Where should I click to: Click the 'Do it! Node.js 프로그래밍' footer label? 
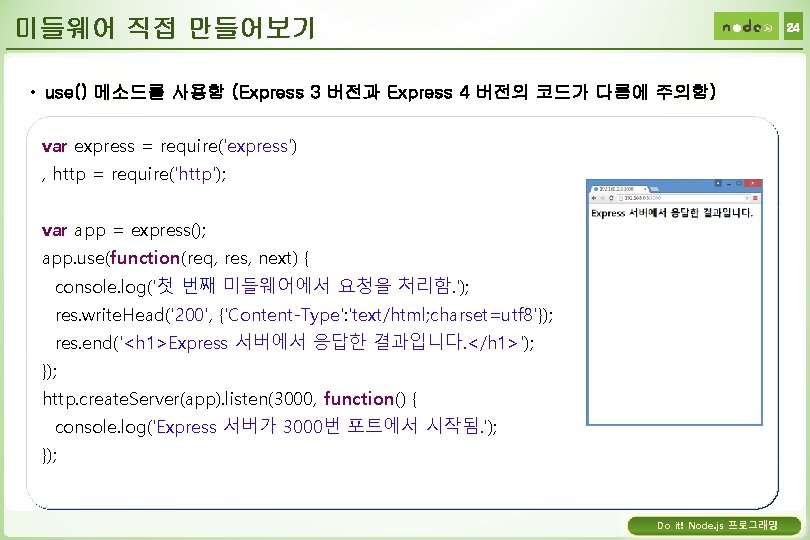pyautogui.click(x=717, y=526)
